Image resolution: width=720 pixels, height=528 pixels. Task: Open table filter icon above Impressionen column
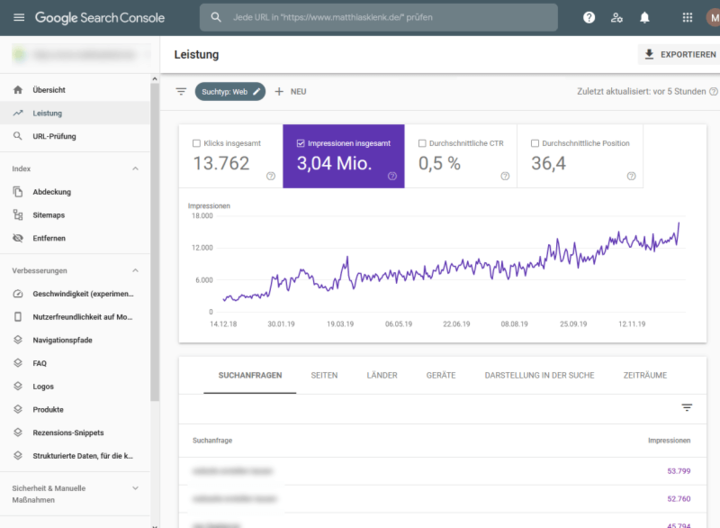tap(687, 407)
